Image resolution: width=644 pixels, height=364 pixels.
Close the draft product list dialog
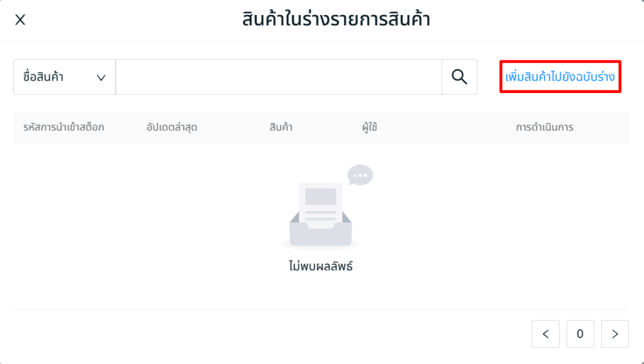(x=20, y=19)
